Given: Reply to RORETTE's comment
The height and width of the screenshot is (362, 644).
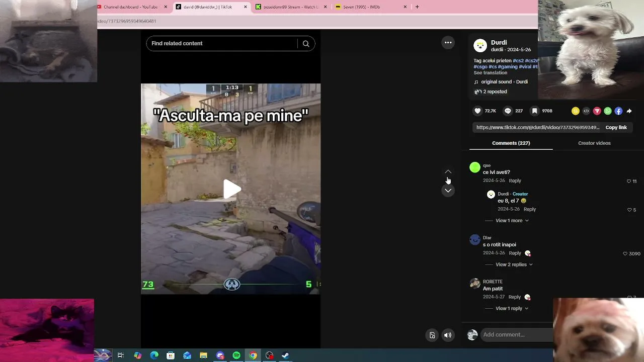Looking at the screenshot, I should pyautogui.click(x=514, y=297).
